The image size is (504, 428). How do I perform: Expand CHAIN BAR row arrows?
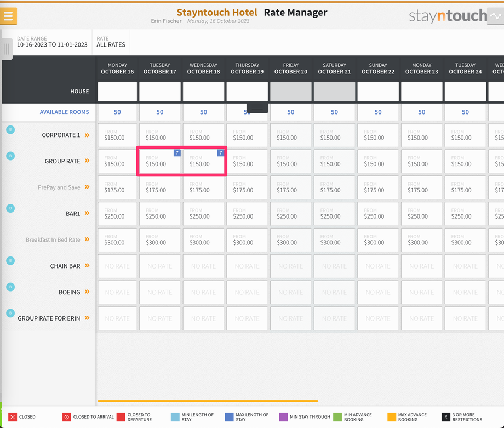coord(87,266)
